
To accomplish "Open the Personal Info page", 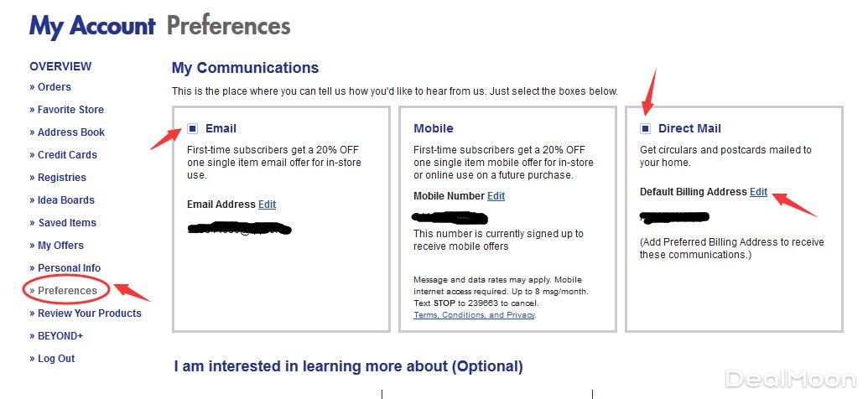I will 69,268.
